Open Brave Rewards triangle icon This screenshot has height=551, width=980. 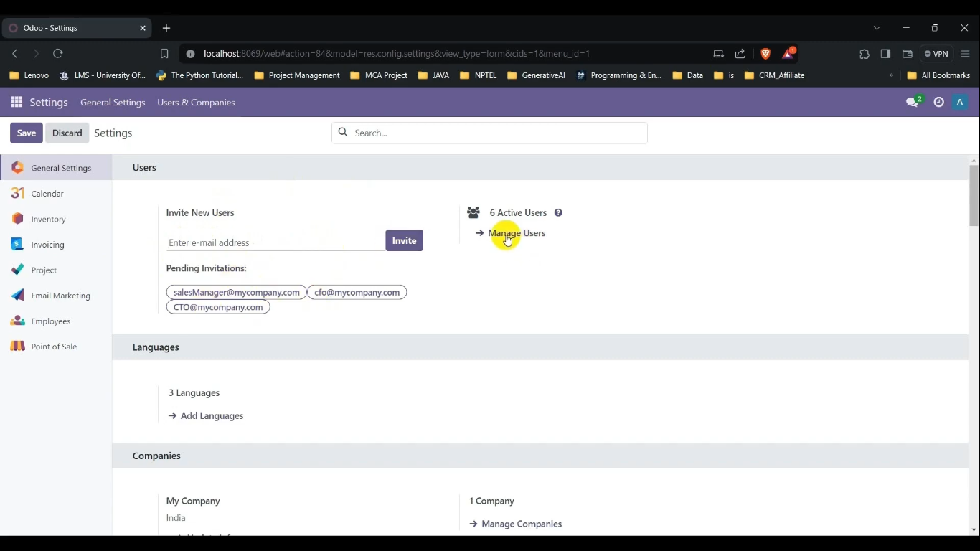789,54
